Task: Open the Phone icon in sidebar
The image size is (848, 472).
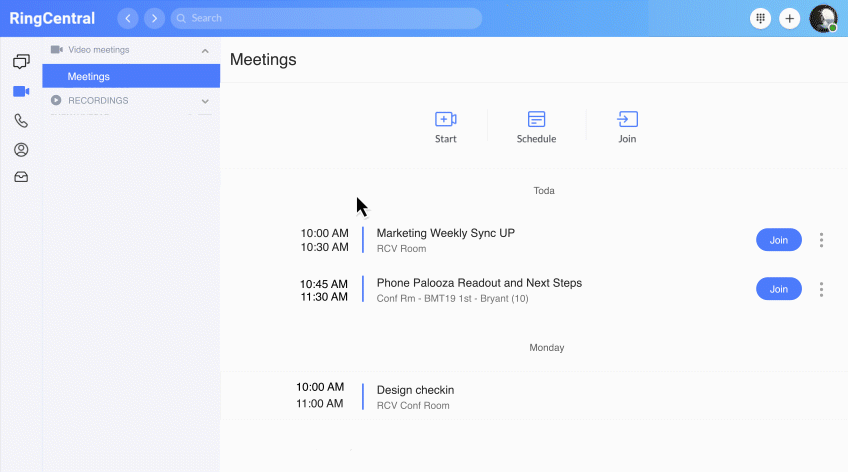Action: [x=21, y=121]
